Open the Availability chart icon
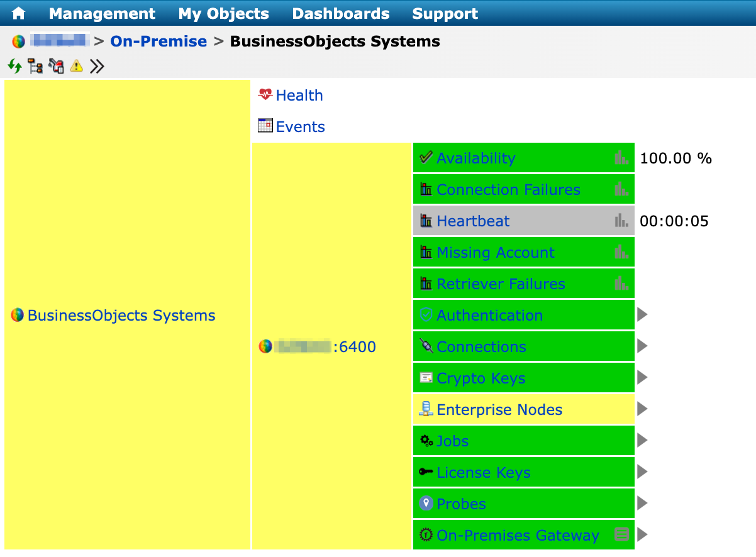756x557 pixels. pyautogui.click(x=621, y=158)
